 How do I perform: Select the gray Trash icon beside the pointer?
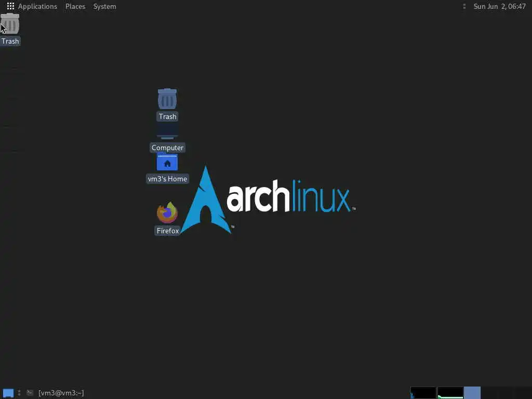point(10,24)
